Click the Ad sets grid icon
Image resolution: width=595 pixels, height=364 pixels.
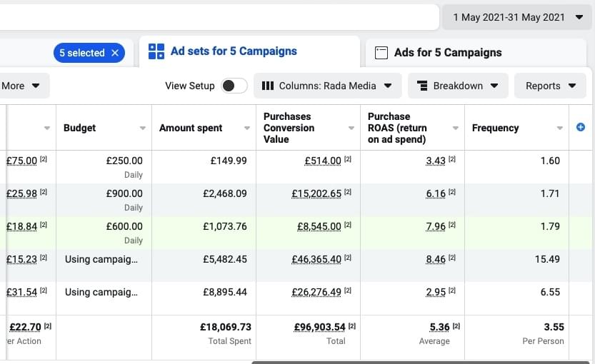pos(156,51)
